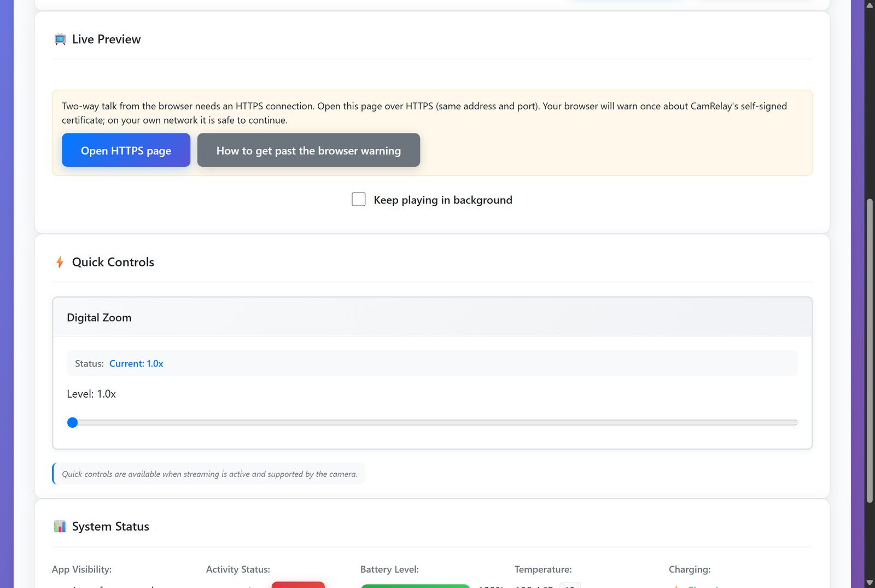Select the Digital Zoom panel header

(432, 317)
